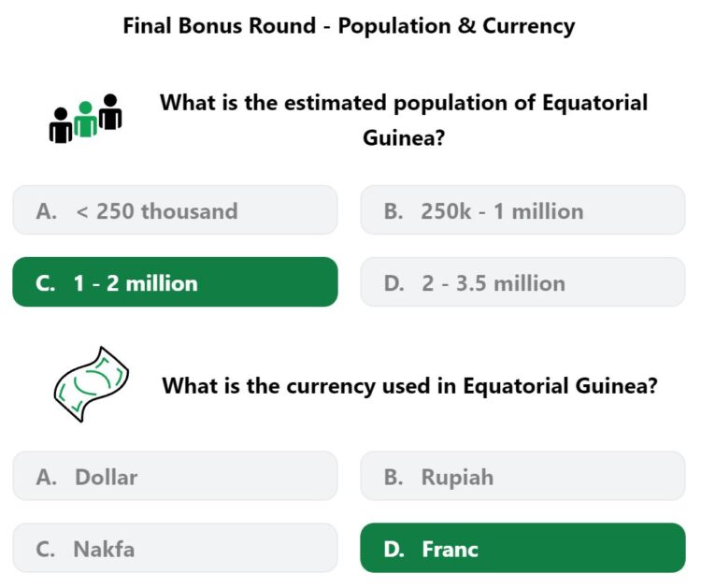Image resolution: width=701 pixels, height=588 pixels.
Task: Click the letter A of population option
Action: [47, 211]
